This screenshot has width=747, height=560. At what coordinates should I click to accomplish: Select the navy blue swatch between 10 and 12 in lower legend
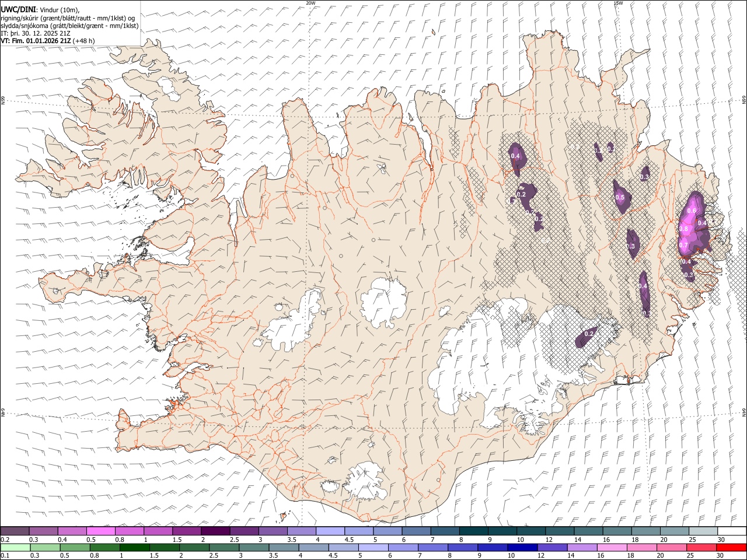point(522,547)
